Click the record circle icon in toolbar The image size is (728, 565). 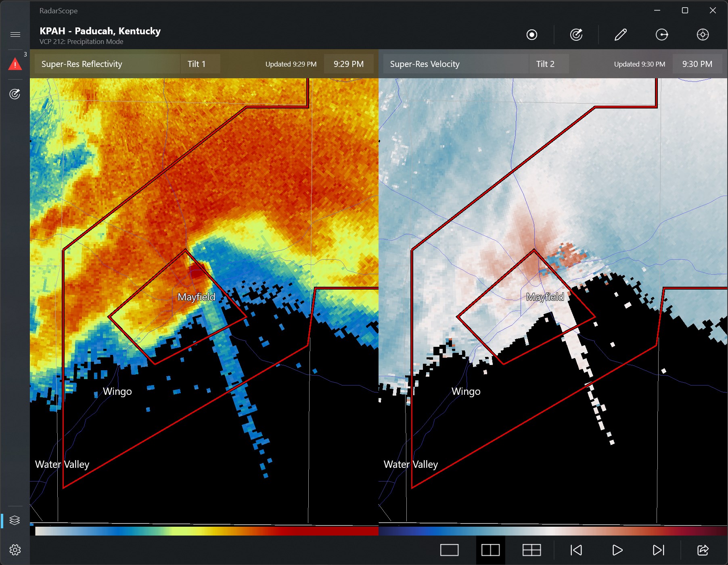pos(532,35)
